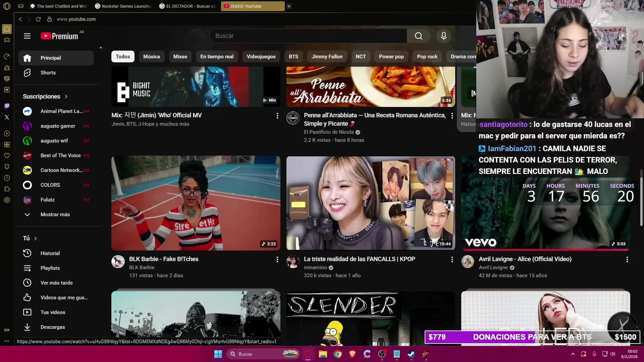Open the Steam icon in the taskbar
The image size is (644, 362).
pyautogui.click(x=411, y=354)
